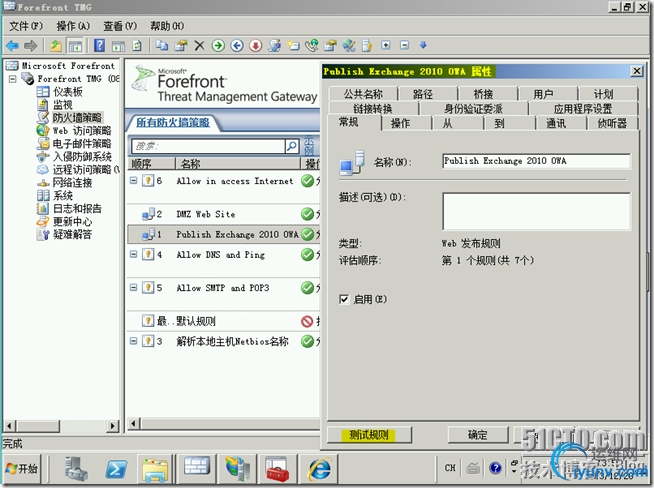Open the 文件 menu

(26, 26)
